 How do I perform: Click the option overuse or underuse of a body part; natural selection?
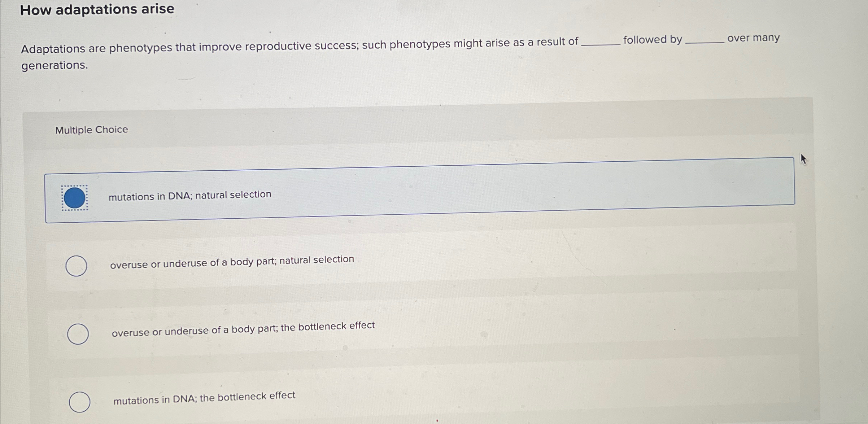click(231, 262)
